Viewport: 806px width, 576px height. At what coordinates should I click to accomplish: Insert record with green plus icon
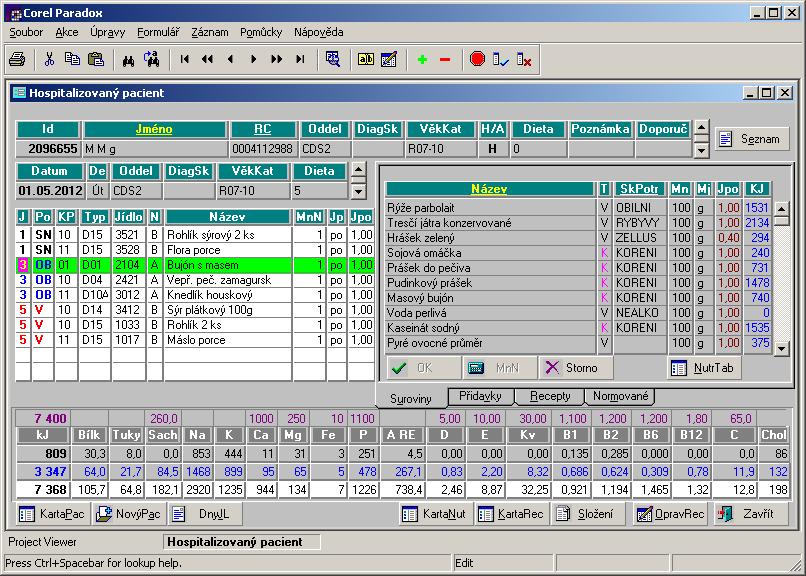pyautogui.click(x=423, y=60)
